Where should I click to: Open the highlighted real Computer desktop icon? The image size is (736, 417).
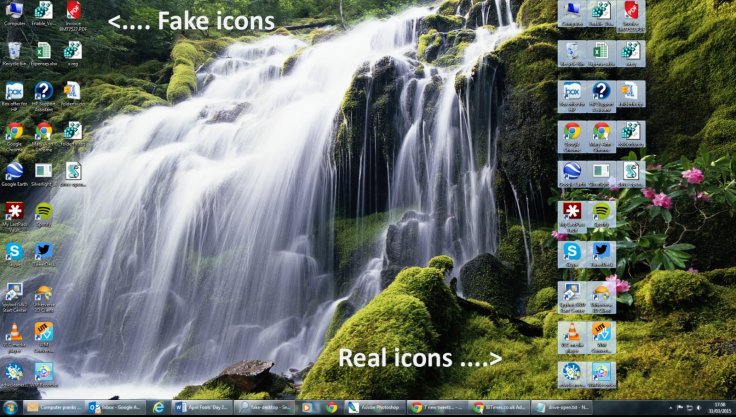pos(571,12)
